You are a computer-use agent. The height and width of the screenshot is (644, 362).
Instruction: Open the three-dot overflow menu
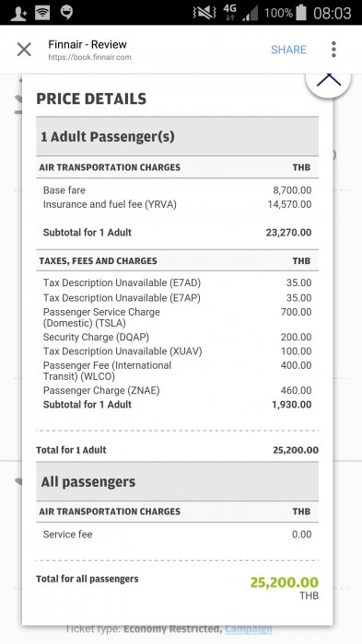point(333,50)
